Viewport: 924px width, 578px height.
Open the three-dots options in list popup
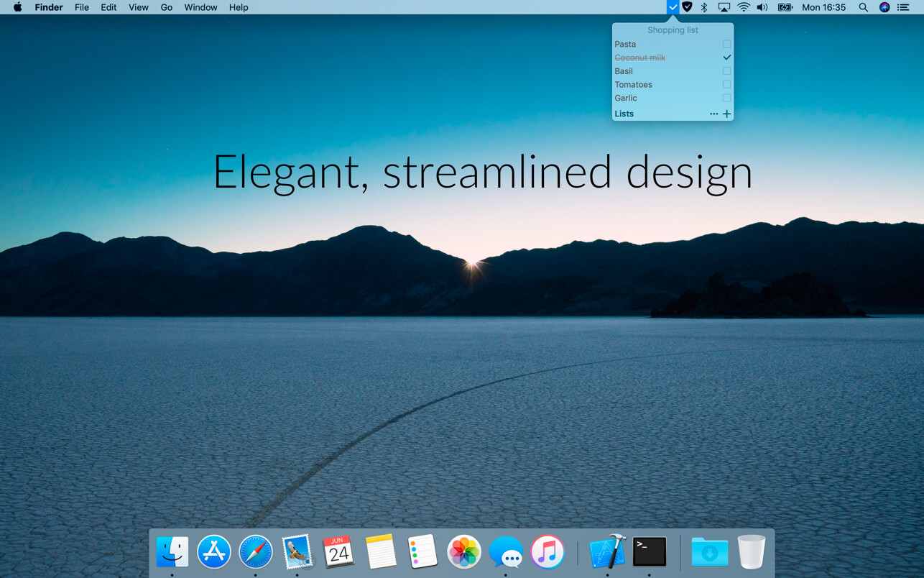713,114
